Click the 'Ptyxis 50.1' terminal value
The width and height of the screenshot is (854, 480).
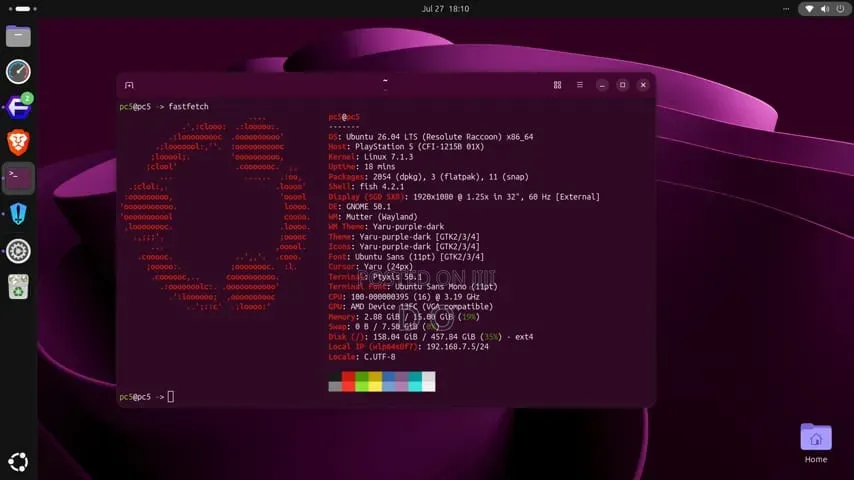[398, 277]
